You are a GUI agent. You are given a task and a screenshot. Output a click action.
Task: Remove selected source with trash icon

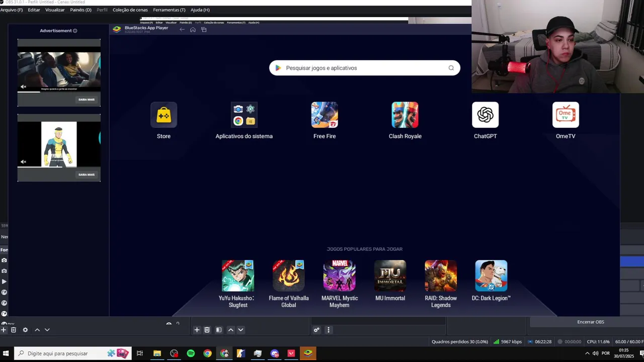pyautogui.click(x=207, y=330)
